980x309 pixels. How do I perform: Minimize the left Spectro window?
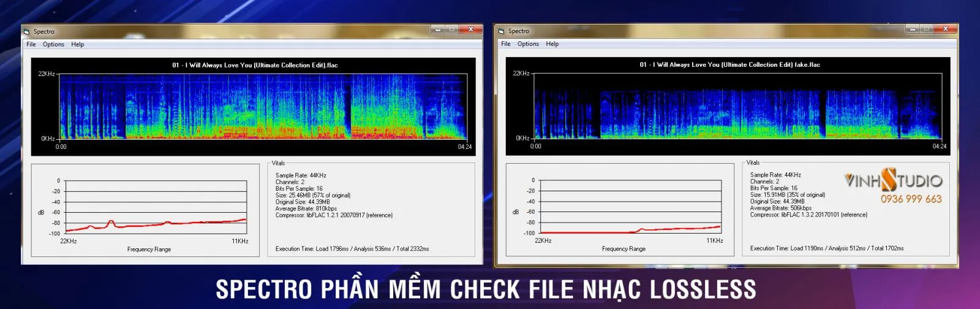pyautogui.click(x=438, y=29)
